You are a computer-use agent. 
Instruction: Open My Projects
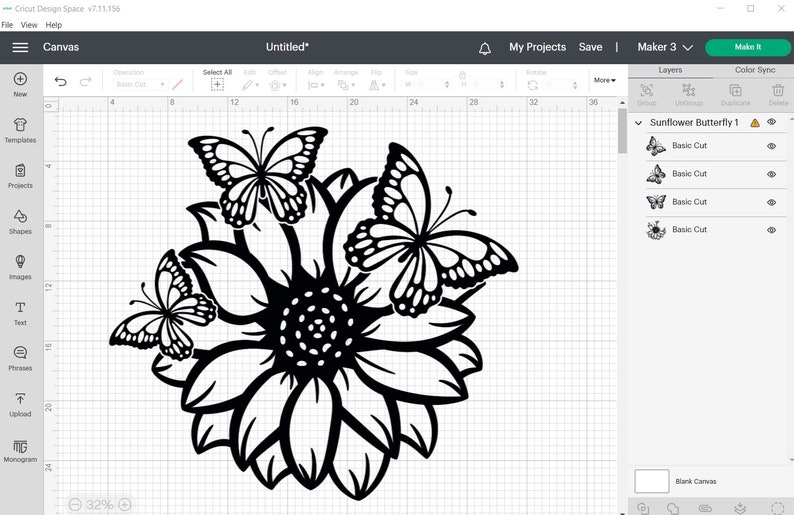pyautogui.click(x=537, y=47)
